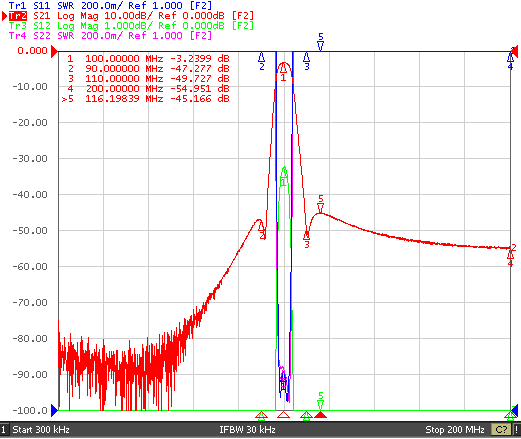Click red marker 5 on S21 curve

tap(320, 204)
